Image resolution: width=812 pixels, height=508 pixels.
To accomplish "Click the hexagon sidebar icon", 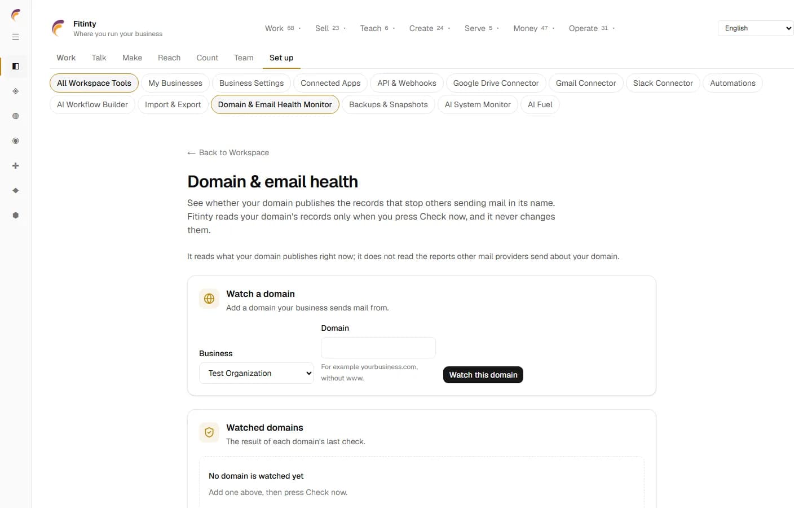I will [16, 216].
